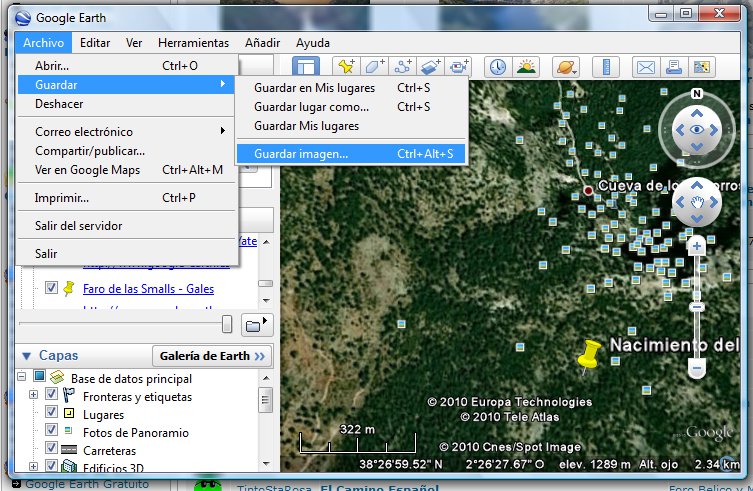The image size is (753, 491).
Task: Click the zoom slider minus button
Action: point(697,369)
